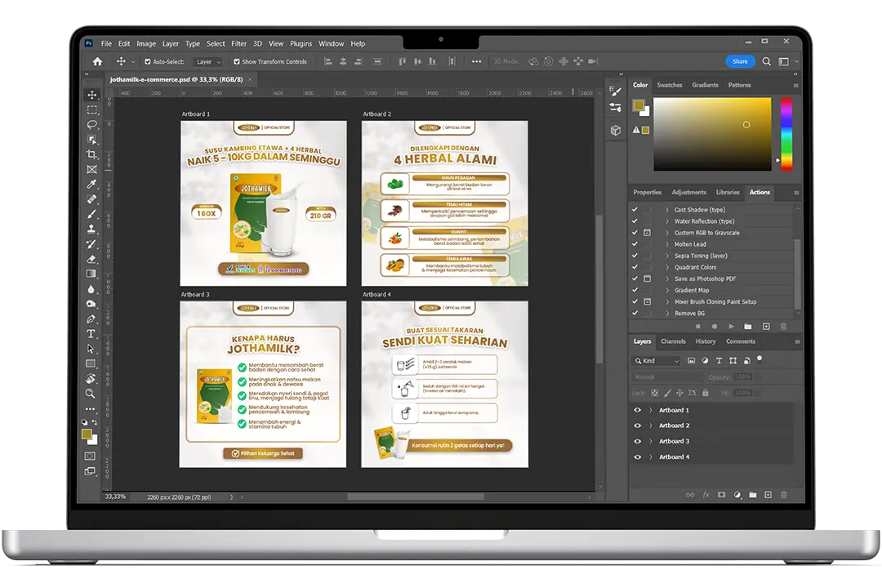
Task: Click the trash icon in the Layers panel
Action: [784, 495]
